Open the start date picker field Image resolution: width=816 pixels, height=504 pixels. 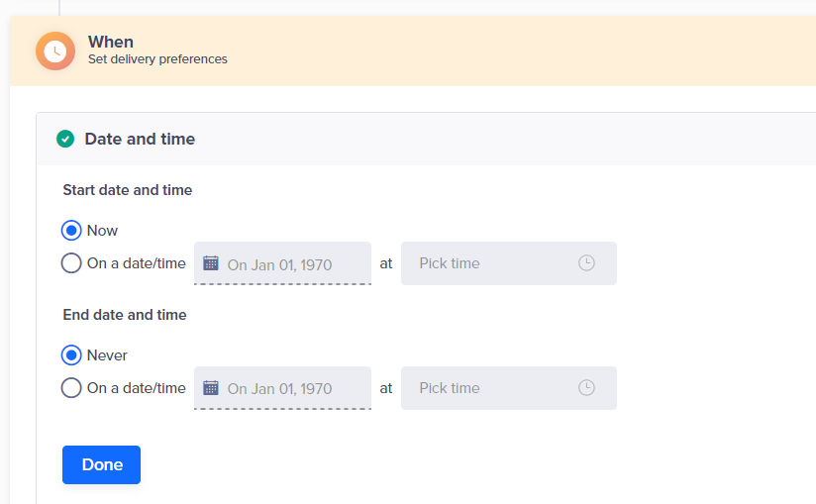[282, 263]
